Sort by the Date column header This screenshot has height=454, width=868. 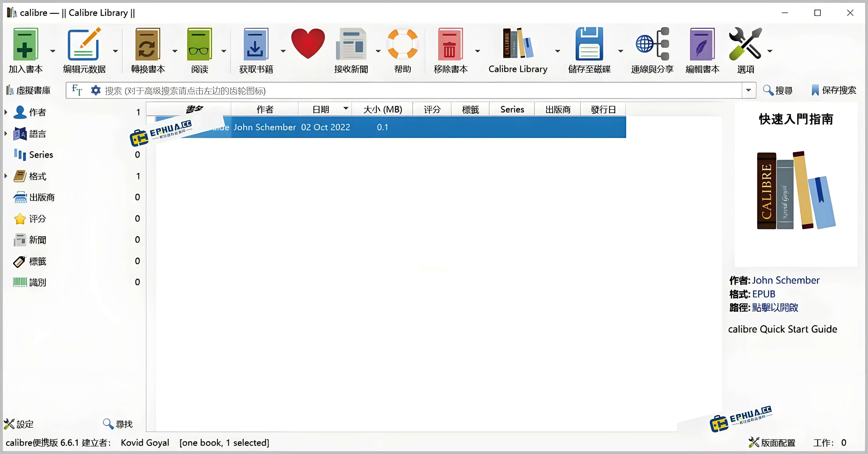(320, 109)
